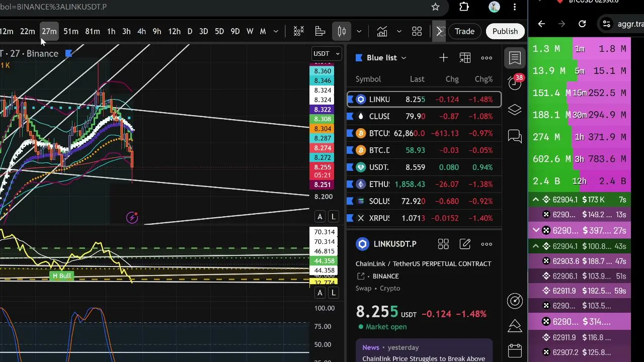The height and width of the screenshot is (362, 644).
Task: Click the lightning event marker on chart
Action: coord(132,218)
